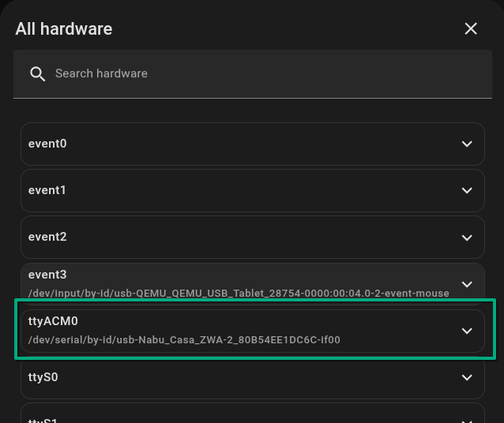Image resolution: width=504 pixels, height=423 pixels.
Task: Expand ttyACM0 with its chevron icon
Action: [x=467, y=331]
